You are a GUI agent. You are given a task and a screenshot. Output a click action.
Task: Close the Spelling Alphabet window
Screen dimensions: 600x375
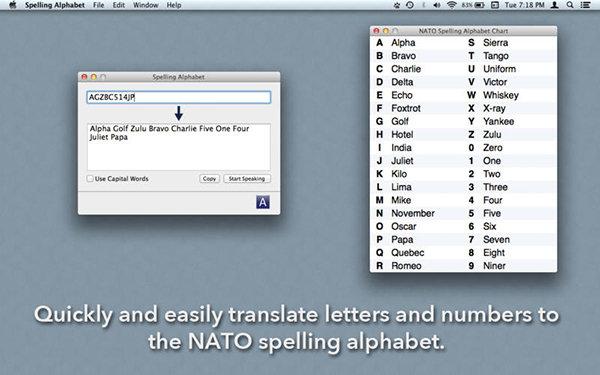(85, 77)
